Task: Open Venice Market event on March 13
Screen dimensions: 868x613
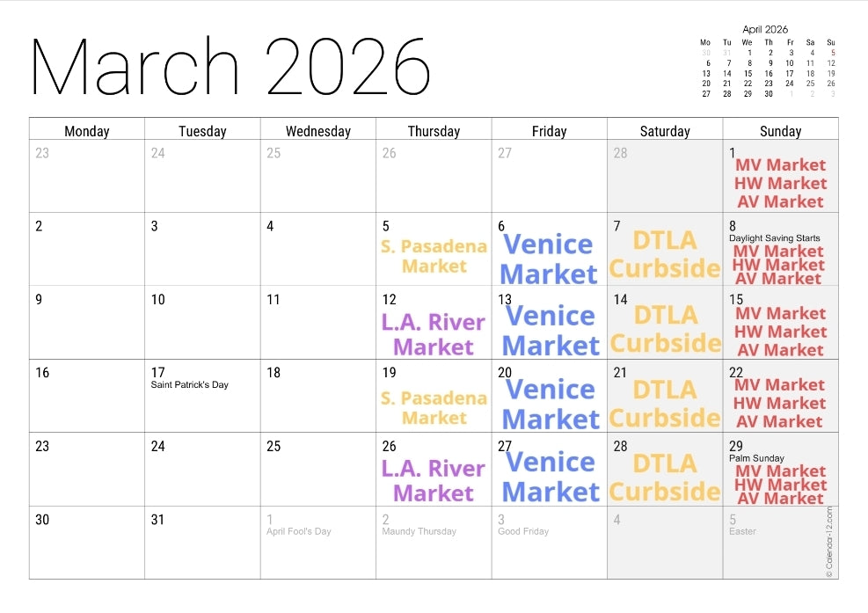Action: click(x=551, y=331)
